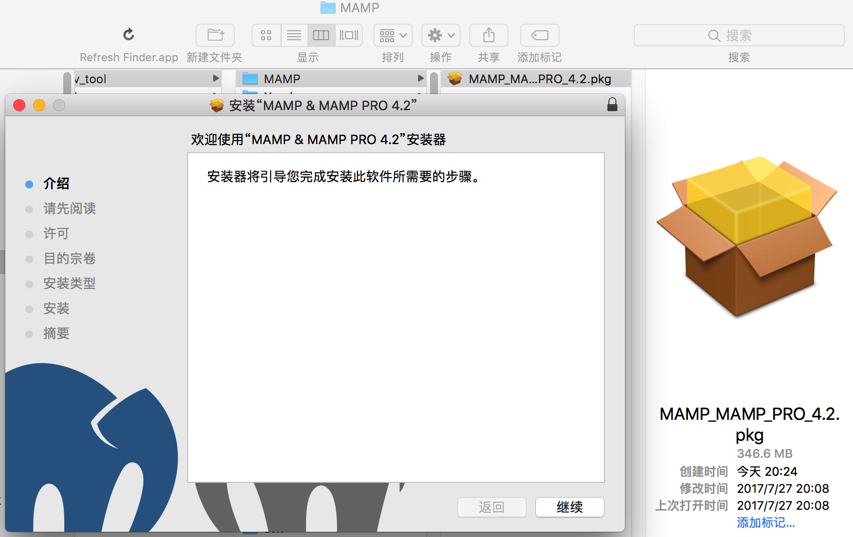The height and width of the screenshot is (537, 853).
Task: Click the Refresh Finder.app toolbar icon
Action: tap(128, 35)
